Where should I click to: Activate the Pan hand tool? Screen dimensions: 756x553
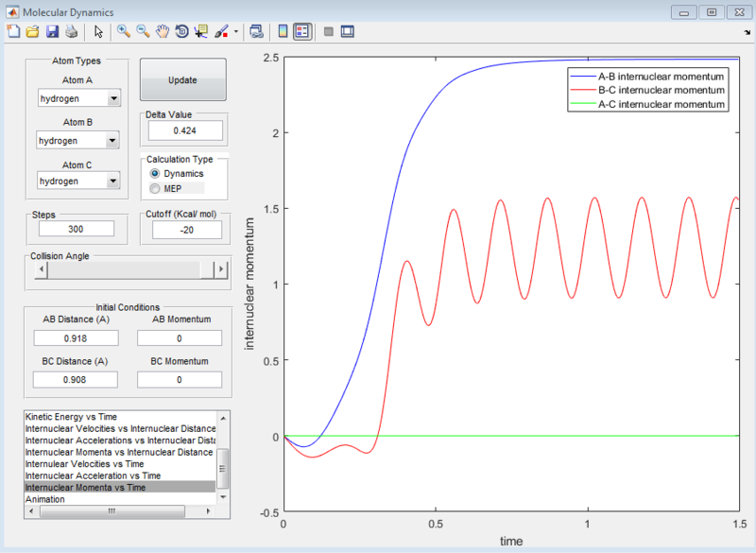[x=163, y=31]
